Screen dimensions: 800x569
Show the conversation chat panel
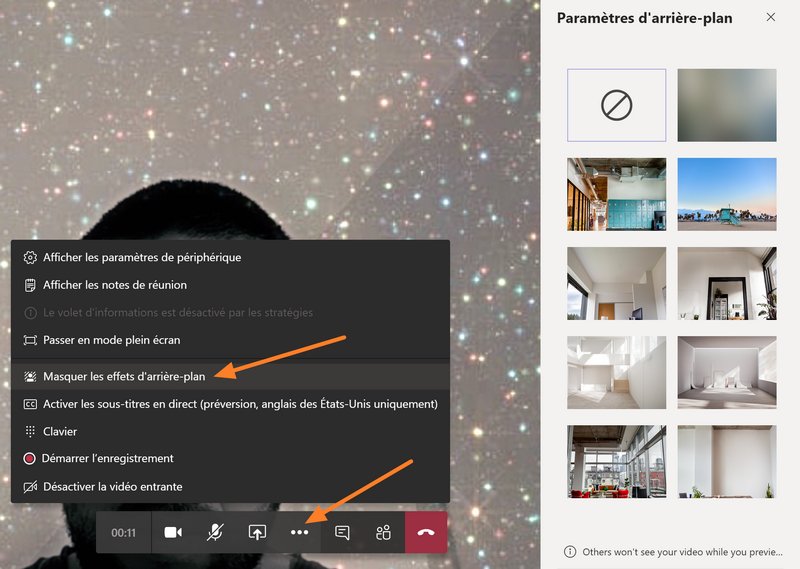coord(342,532)
